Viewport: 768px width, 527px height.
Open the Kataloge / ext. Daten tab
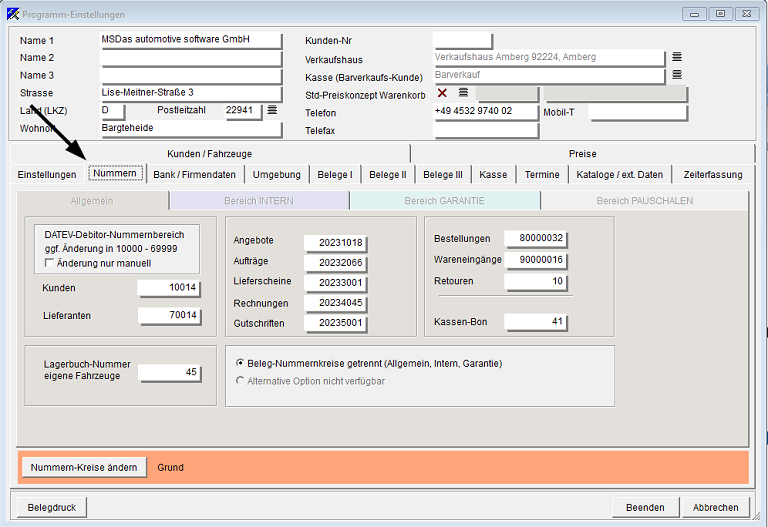pyautogui.click(x=620, y=175)
